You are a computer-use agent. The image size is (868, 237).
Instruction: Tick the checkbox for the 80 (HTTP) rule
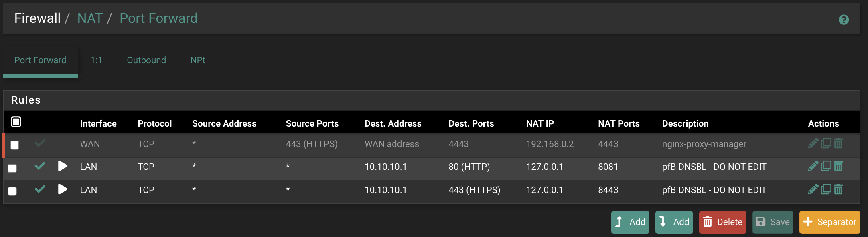[x=12, y=168]
